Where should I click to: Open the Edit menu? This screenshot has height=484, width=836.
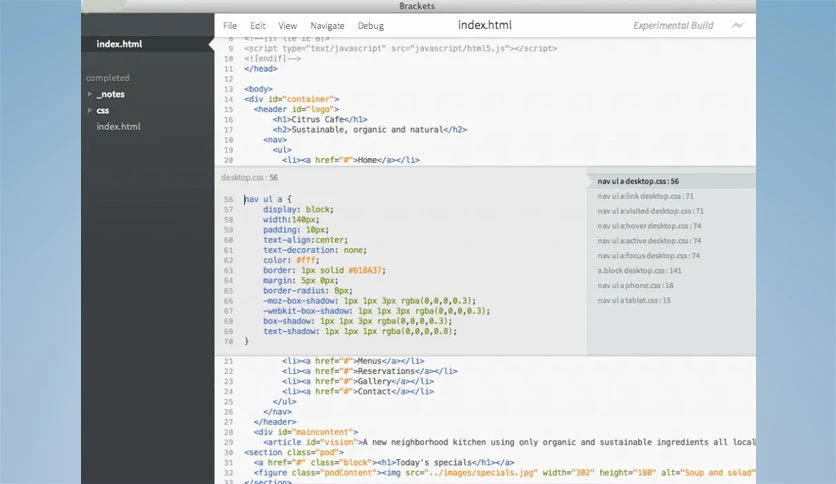click(258, 26)
